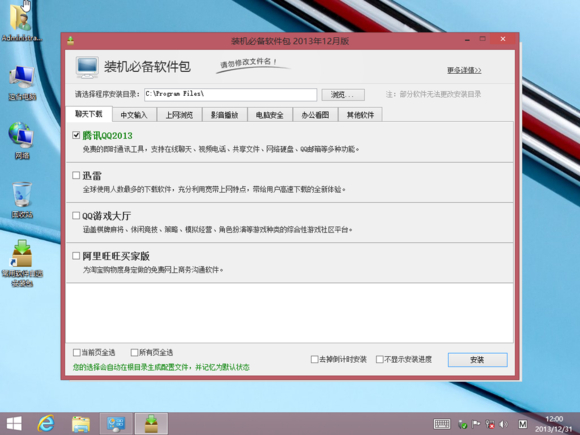Click the 腾讯QQ2013 title text
Image resolution: width=580 pixels, height=435 pixels.
[x=107, y=136]
